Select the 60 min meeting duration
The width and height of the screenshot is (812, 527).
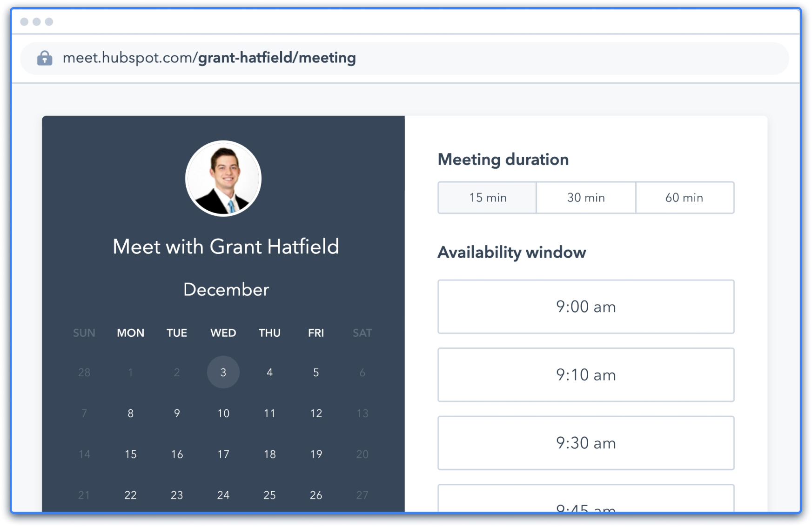click(684, 198)
